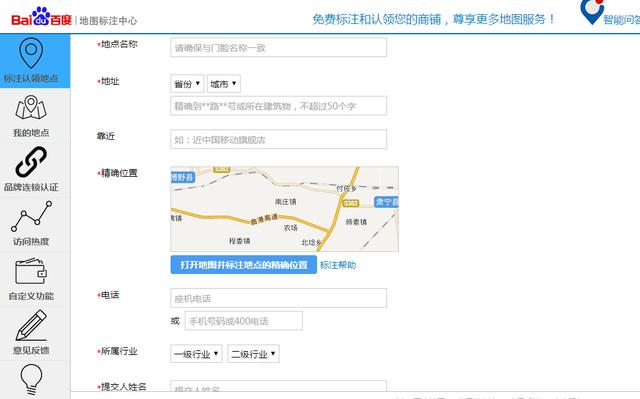Open the 标注帮助 help link
Screen dimensions: 640x399
pyautogui.click(x=338, y=265)
